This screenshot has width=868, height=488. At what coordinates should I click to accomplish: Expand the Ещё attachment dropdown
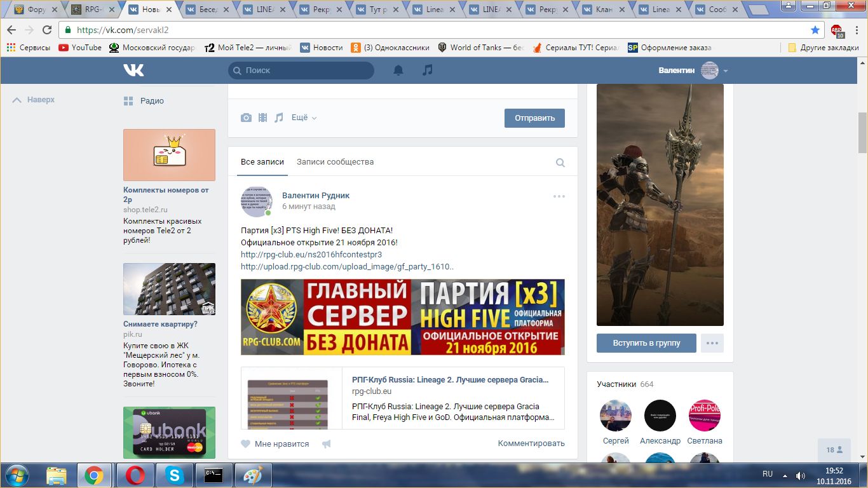pyautogui.click(x=304, y=118)
